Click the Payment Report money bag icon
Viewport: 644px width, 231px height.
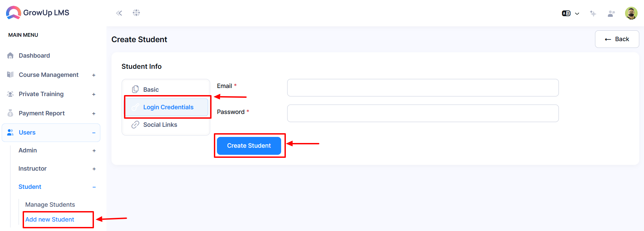click(10, 113)
